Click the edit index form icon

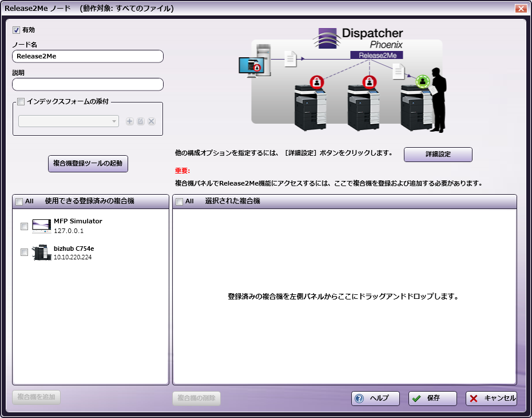coord(141,121)
